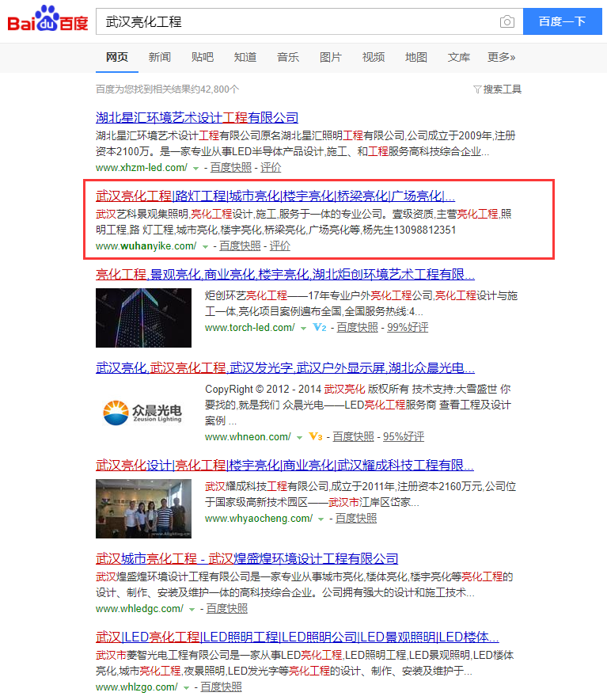Click the www.whlzgo.com/ URL text
Image resolution: width=607 pixels, height=700 pixels.
pyautogui.click(x=137, y=687)
